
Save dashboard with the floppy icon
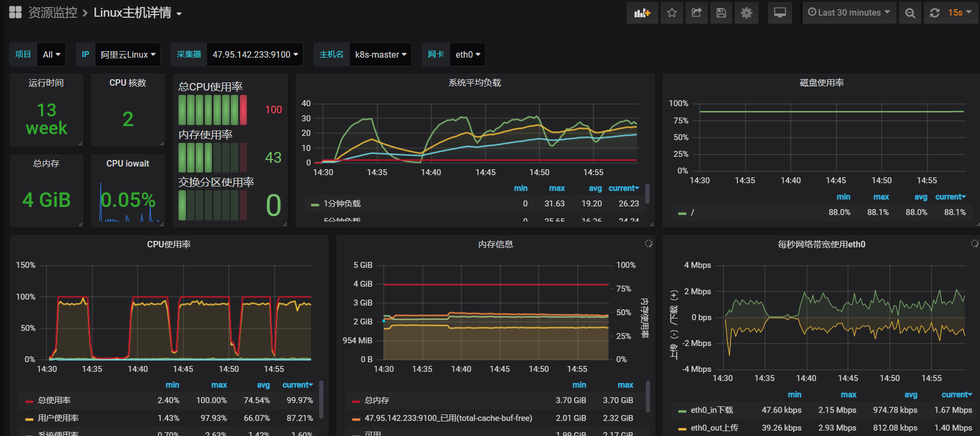721,13
